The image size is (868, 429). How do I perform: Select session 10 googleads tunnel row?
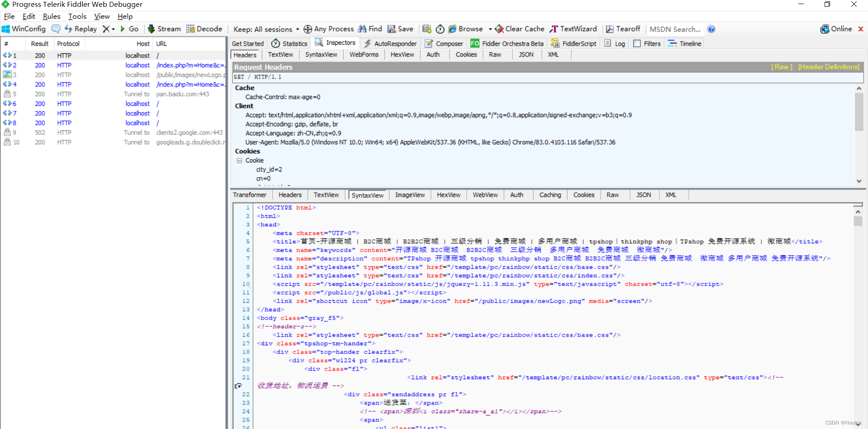tap(113, 142)
